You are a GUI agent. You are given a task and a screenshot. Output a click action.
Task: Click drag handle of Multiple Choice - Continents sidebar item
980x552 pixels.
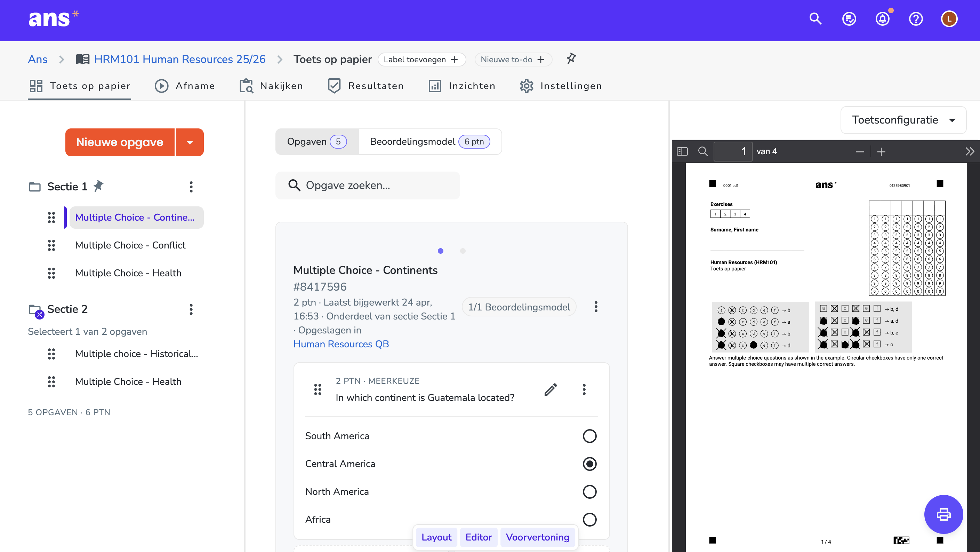click(x=51, y=218)
